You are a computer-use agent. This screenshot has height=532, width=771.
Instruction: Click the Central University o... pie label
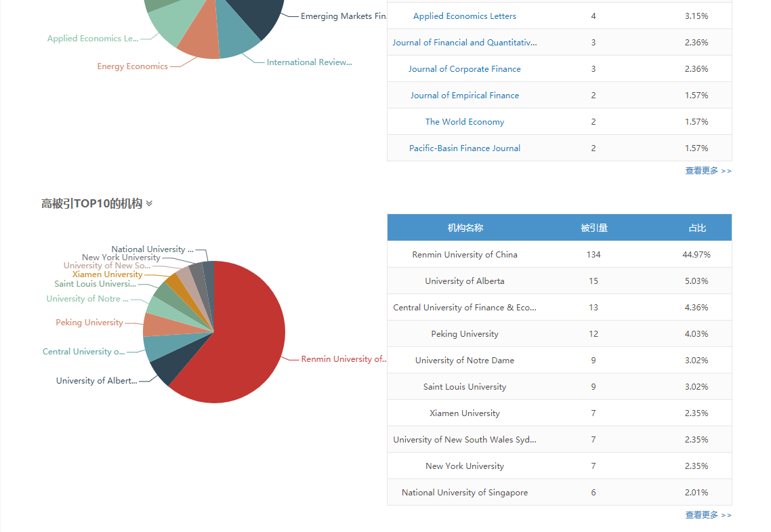[83, 352]
